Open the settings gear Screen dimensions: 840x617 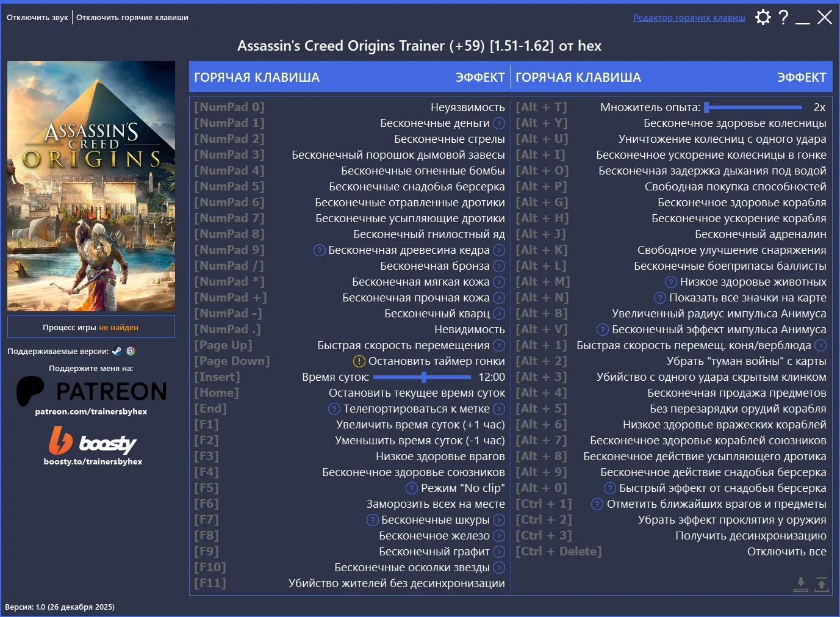(763, 17)
